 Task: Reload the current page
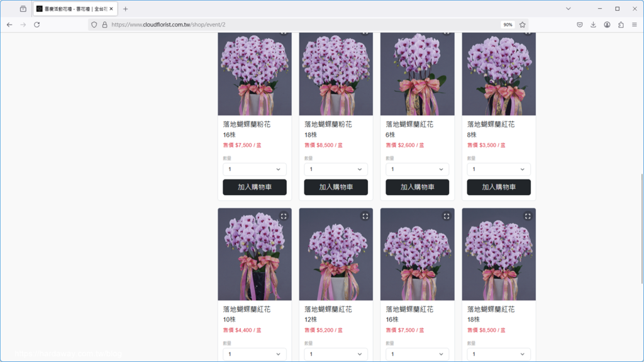coord(37,25)
